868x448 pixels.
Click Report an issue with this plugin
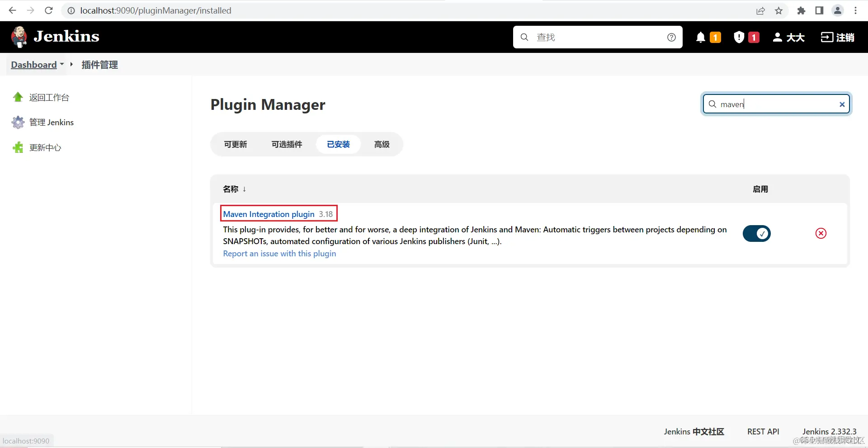coord(279,254)
